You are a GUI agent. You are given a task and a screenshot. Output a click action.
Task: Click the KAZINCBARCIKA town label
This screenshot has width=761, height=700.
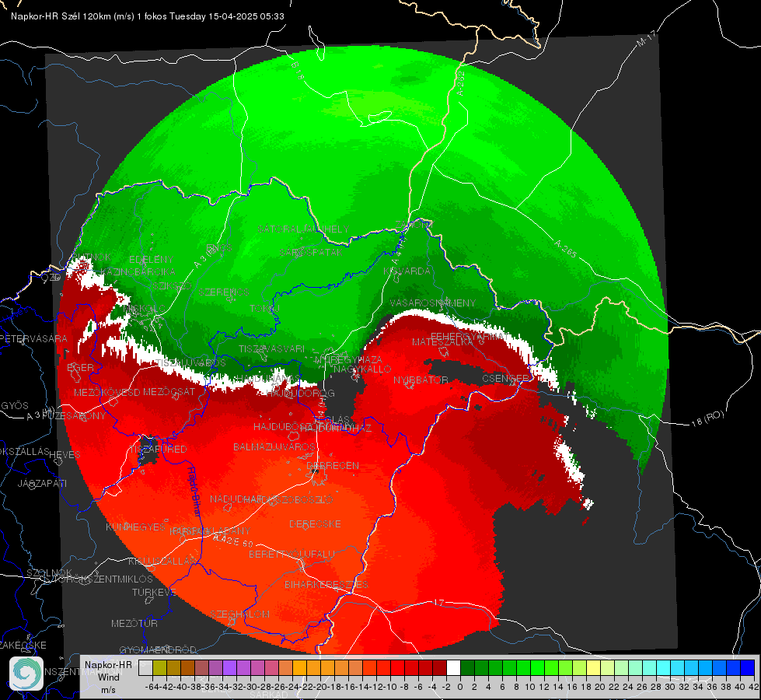click(138, 271)
